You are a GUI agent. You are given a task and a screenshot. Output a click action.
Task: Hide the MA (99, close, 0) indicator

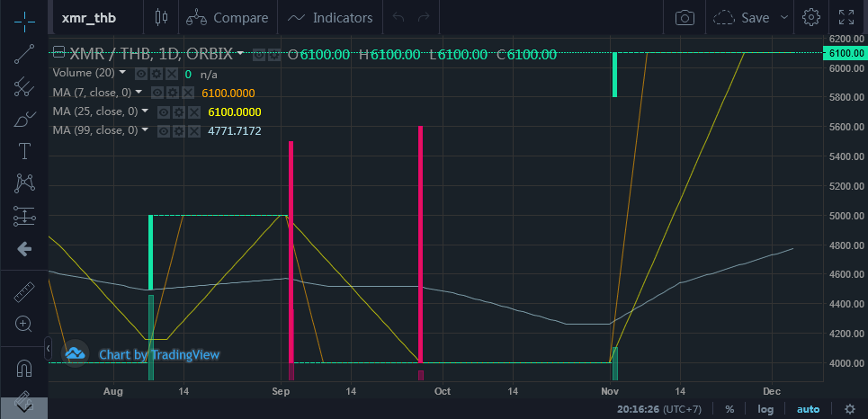pos(163,131)
